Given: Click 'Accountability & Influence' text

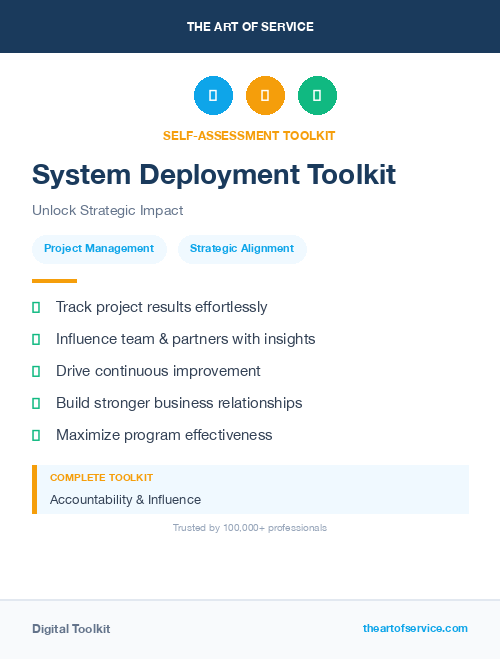Looking at the screenshot, I should coord(125,500).
